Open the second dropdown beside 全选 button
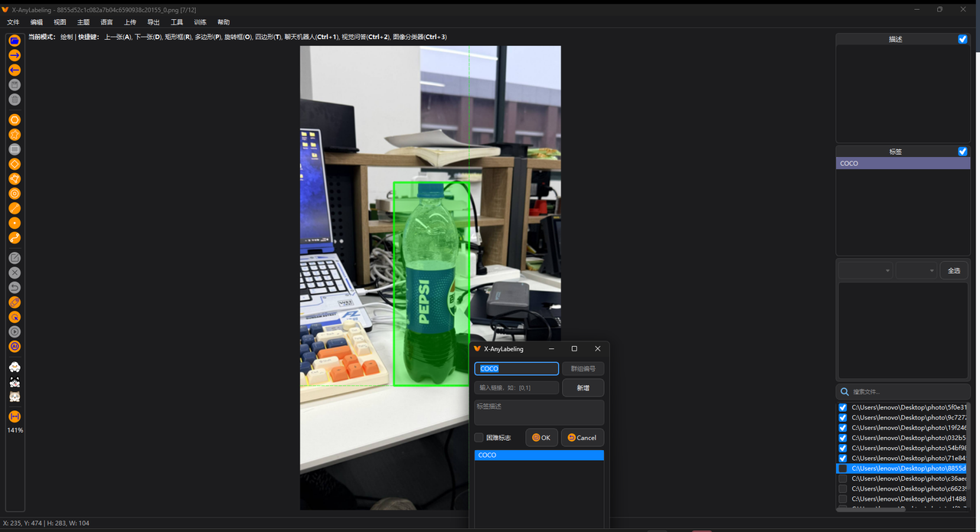This screenshot has height=532, width=980. point(916,270)
